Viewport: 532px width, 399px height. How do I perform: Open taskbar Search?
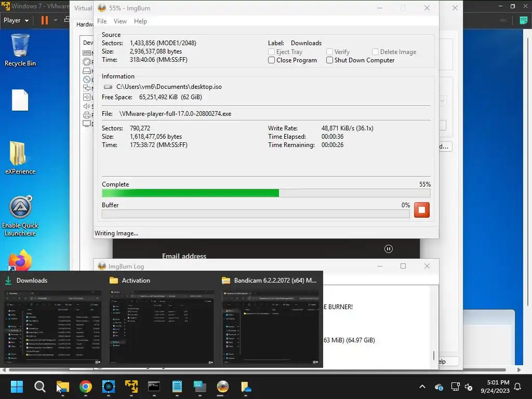[x=39, y=387]
